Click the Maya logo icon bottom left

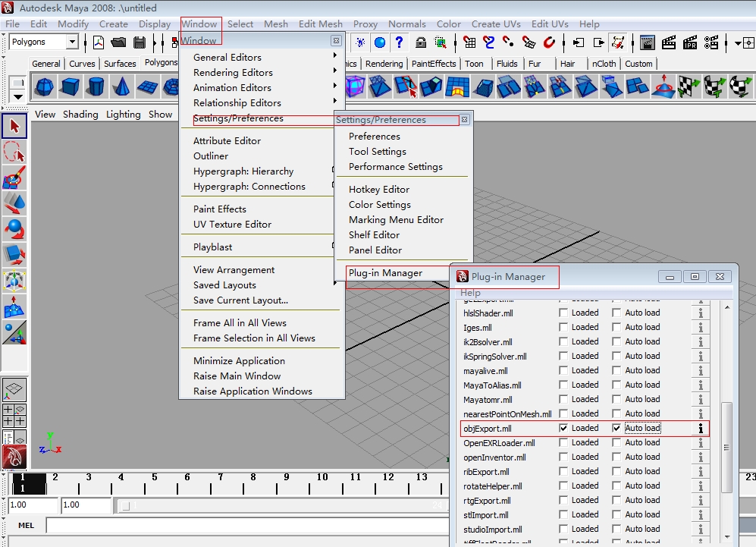click(x=14, y=456)
